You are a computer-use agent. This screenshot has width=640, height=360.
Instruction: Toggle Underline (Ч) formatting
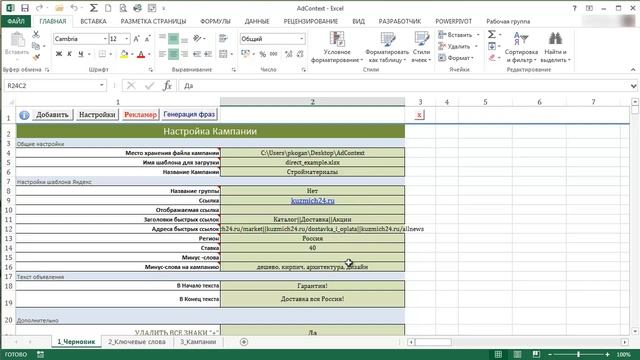click(x=80, y=54)
